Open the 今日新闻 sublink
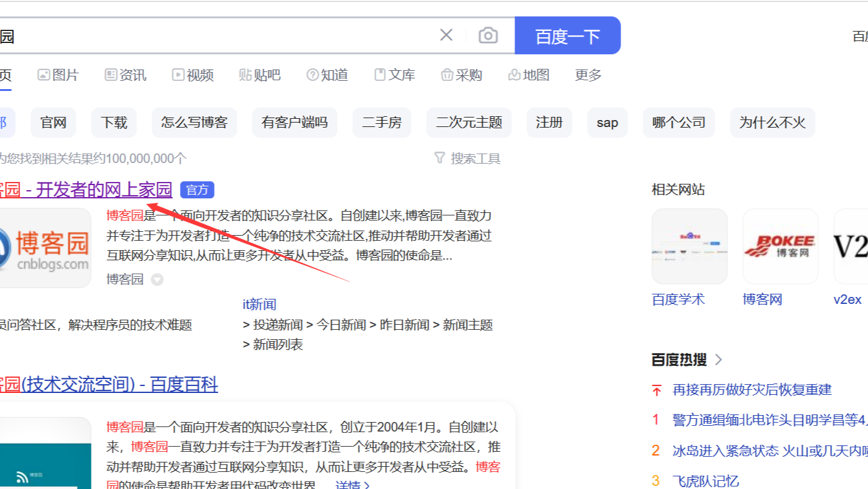Screen dimensions: 868x489 click(341, 325)
